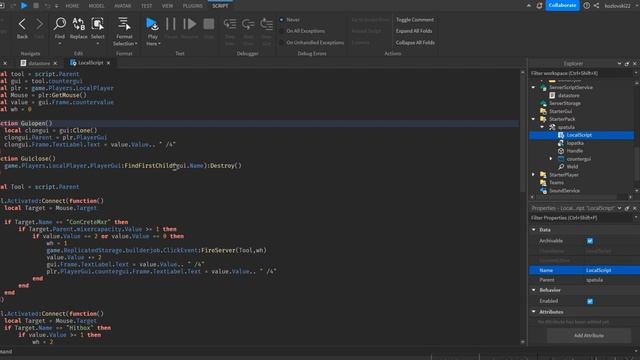The width and height of the screenshot is (640, 360).
Task: Click the Play Here button icon
Action: 152,24
